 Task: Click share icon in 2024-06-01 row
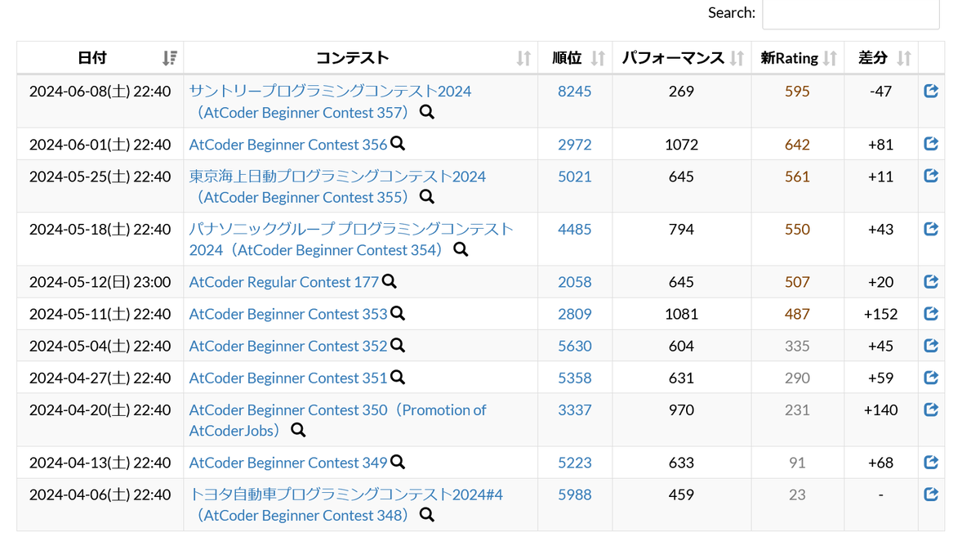[931, 144]
